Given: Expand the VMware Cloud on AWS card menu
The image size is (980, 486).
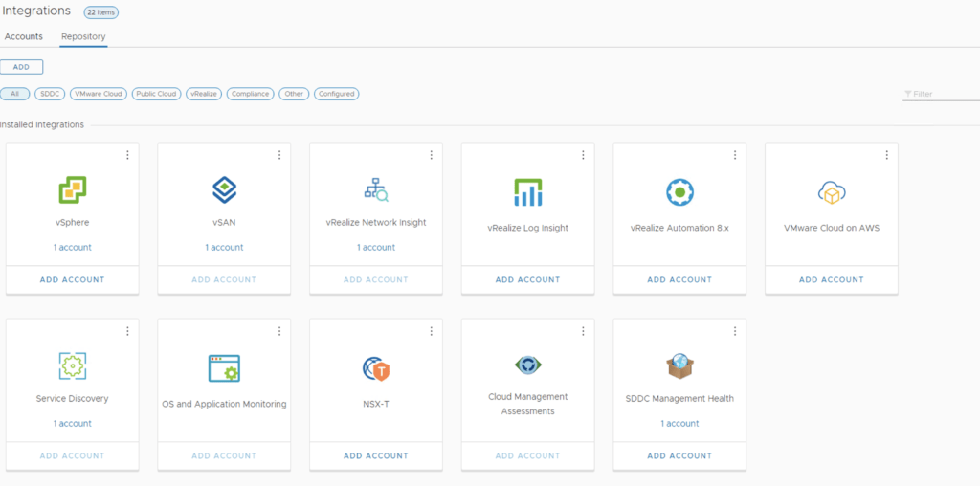Looking at the screenshot, I should [886, 155].
